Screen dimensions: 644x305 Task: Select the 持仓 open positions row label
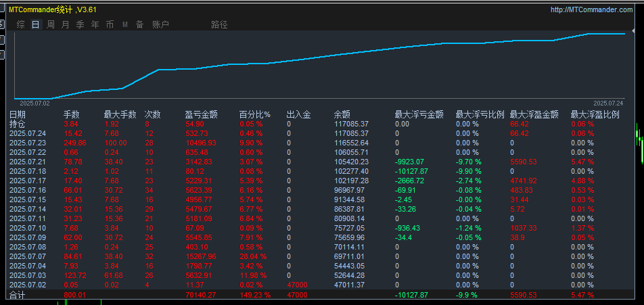(18, 124)
